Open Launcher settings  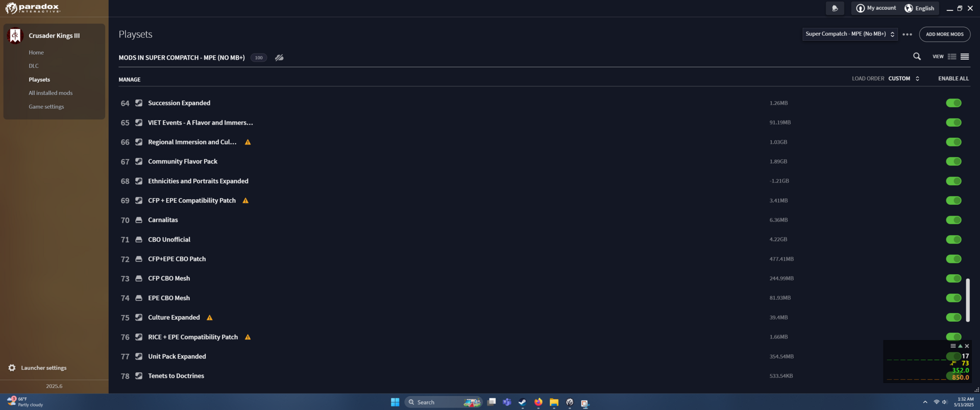point(38,368)
